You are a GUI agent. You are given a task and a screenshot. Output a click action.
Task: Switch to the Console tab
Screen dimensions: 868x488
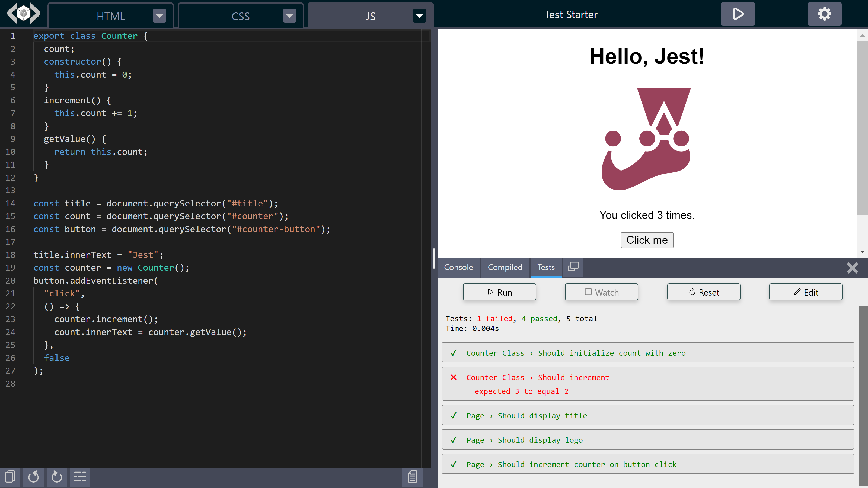pos(459,267)
